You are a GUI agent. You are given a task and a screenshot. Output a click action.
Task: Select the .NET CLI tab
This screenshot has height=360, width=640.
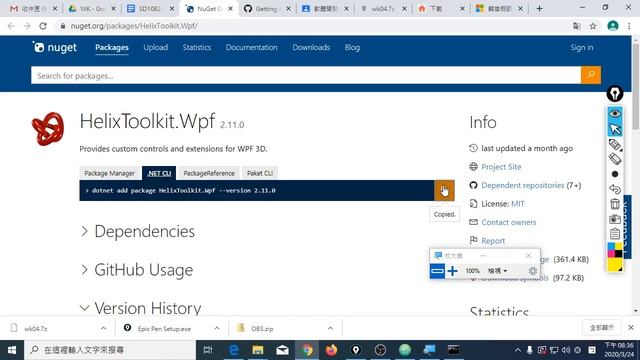(159, 173)
